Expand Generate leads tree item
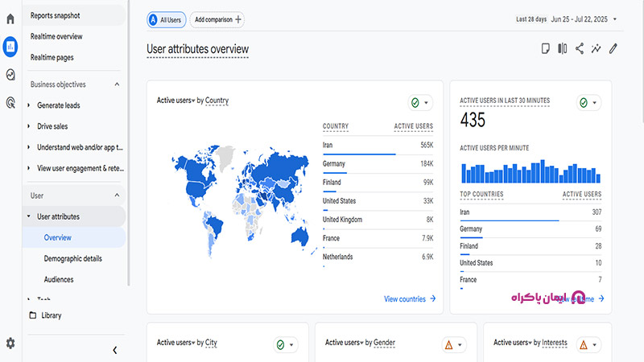Image resolution: width=644 pixels, height=362 pixels. (x=28, y=105)
